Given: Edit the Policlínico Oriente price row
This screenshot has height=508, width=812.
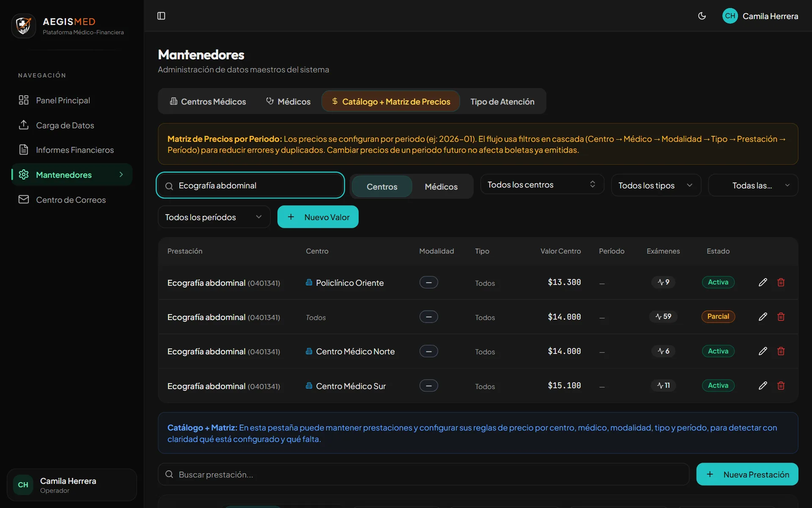Looking at the screenshot, I should [x=763, y=282].
